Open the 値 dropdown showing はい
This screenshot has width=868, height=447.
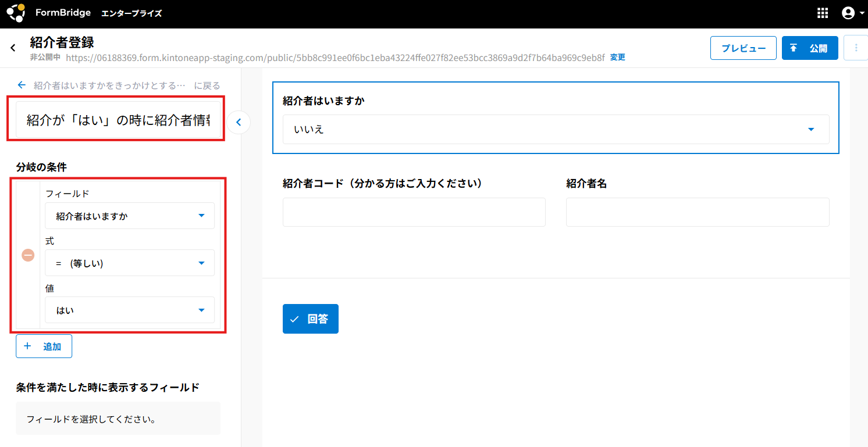tap(129, 310)
